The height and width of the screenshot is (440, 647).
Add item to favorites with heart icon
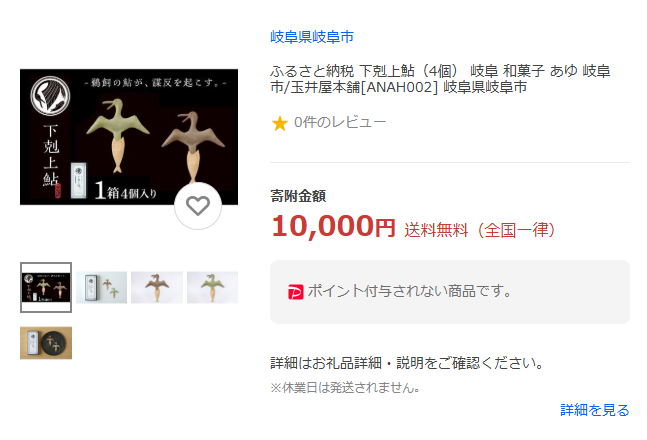(198, 206)
